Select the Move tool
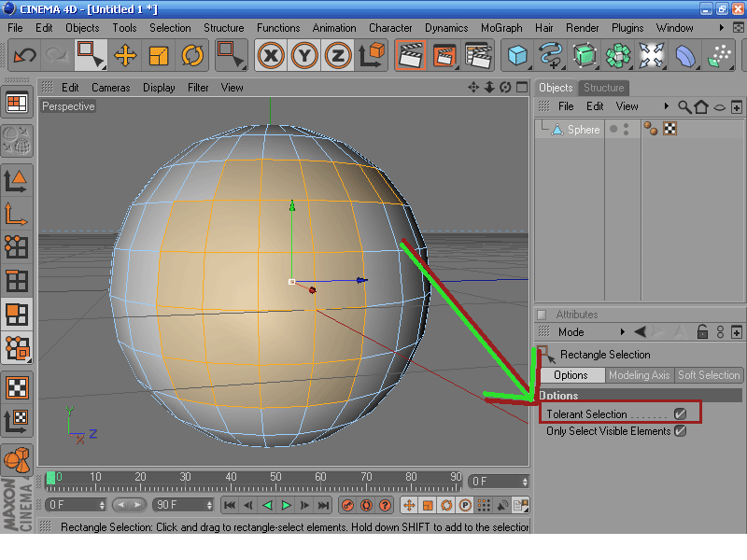Image resolution: width=747 pixels, height=560 pixels. point(125,56)
